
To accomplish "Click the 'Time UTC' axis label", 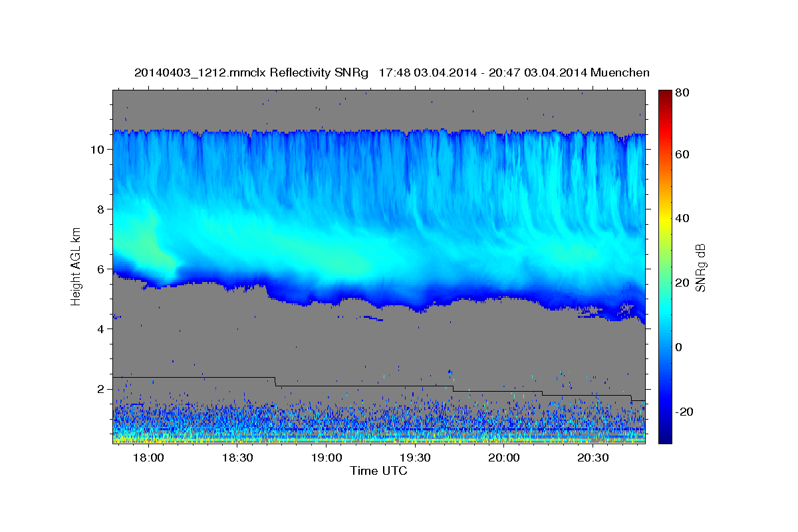I will tap(378, 470).
